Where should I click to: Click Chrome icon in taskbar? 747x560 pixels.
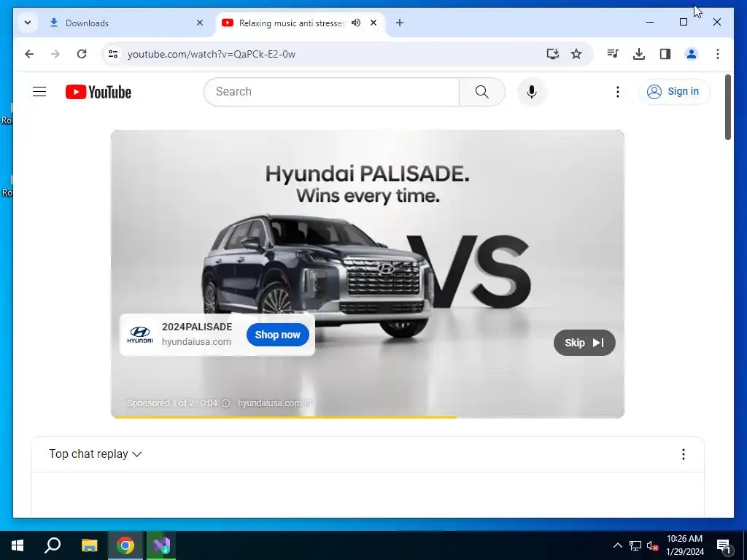click(125, 545)
